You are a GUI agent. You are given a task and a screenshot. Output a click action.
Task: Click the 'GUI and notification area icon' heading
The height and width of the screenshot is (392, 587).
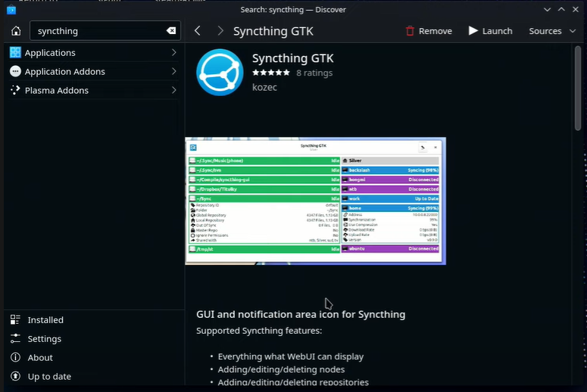pyautogui.click(x=301, y=314)
